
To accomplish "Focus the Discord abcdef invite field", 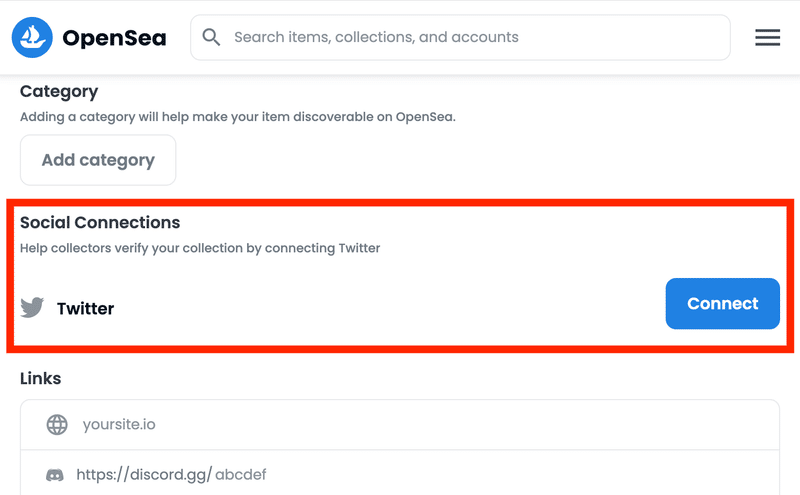I will point(400,475).
